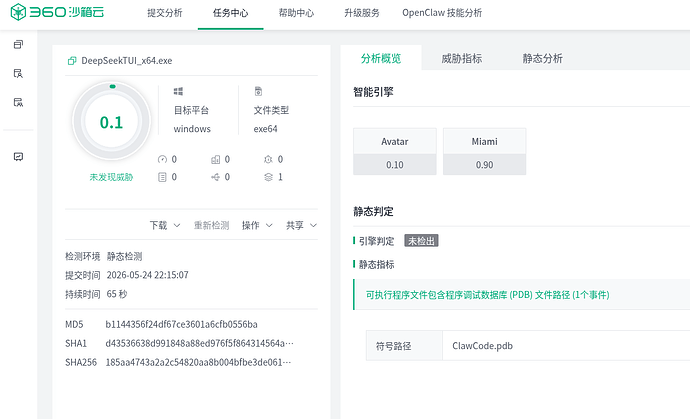The height and width of the screenshot is (419, 690).
Task: Click the network share counter icon
Action: coord(215,177)
